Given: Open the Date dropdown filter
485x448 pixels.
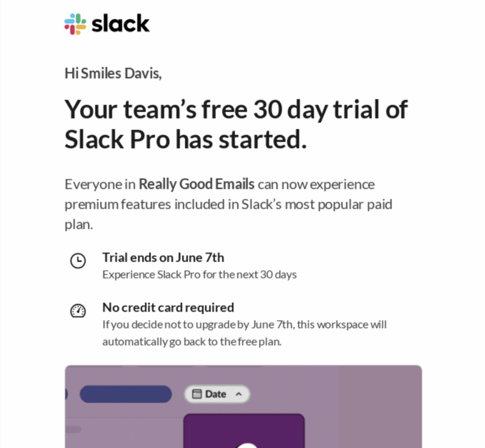Looking at the screenshot, I should (x=216, y=394).
